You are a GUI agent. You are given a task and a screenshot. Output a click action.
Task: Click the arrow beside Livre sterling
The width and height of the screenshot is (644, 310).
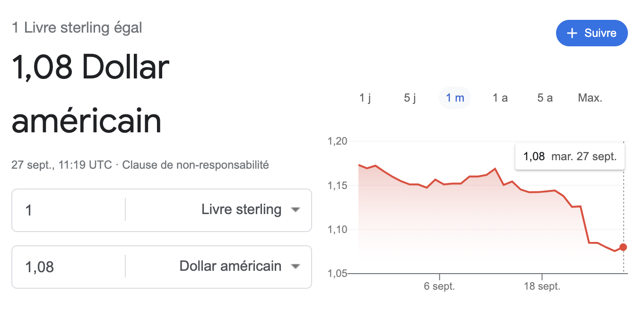[x=296, y=210]
